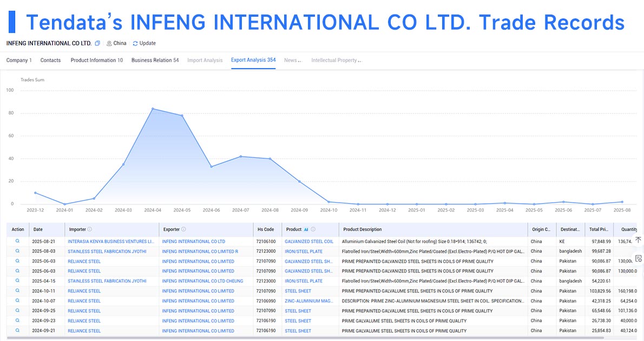Screen dimensions: 644x341
Task: Click the 2024-05 data point on chart
Action: 182,116
